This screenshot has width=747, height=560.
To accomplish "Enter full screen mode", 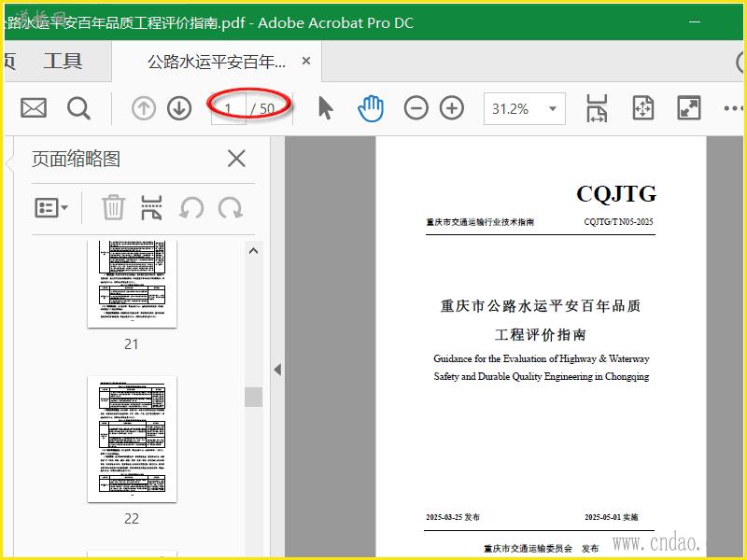I will tap(689, 108).
